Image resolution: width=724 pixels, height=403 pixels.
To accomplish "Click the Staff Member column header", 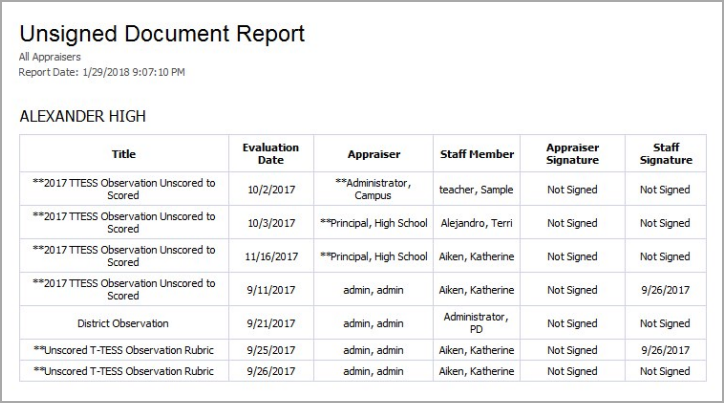I will [x=477, y=154].
